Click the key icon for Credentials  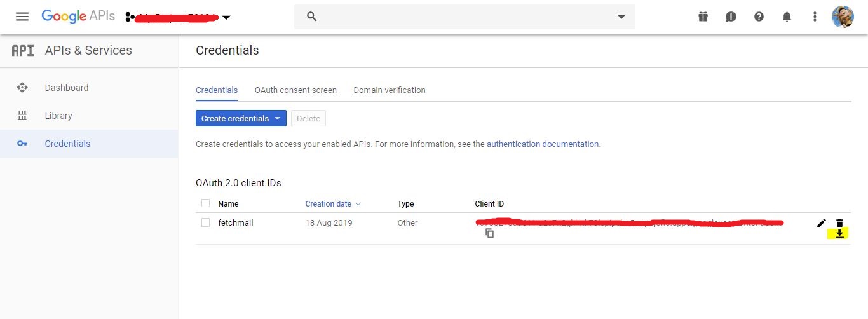coord(22,144)
